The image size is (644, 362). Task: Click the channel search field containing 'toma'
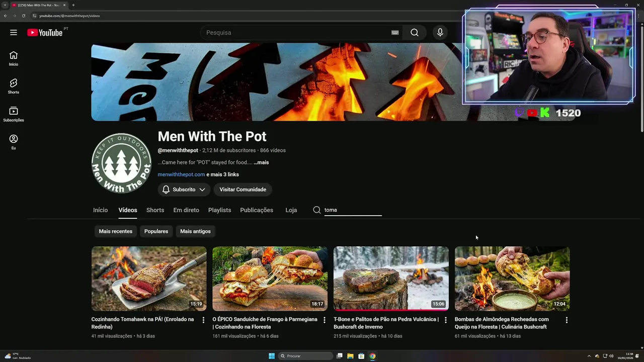[x=353, y=210]
